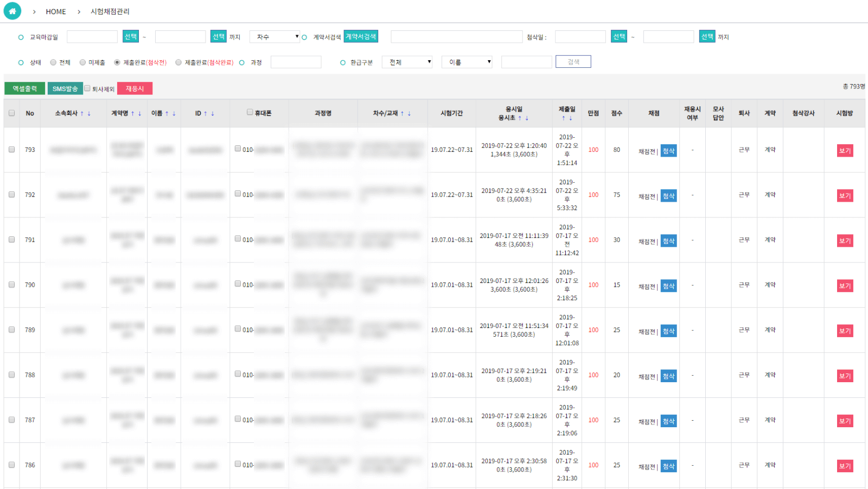Click the home icon in breadcrumb
Viewport: 868px width, 489px height.
(x=12, y=11)
